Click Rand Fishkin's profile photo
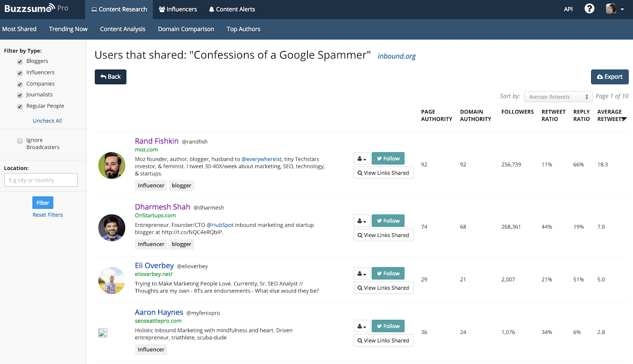Image resolution: width=633 pixels, height=364 pixels. (x=112, y=166)
